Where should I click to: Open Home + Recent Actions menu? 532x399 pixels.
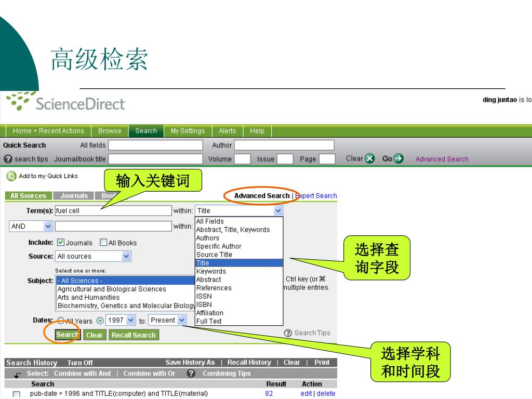(x=48, y=130)
